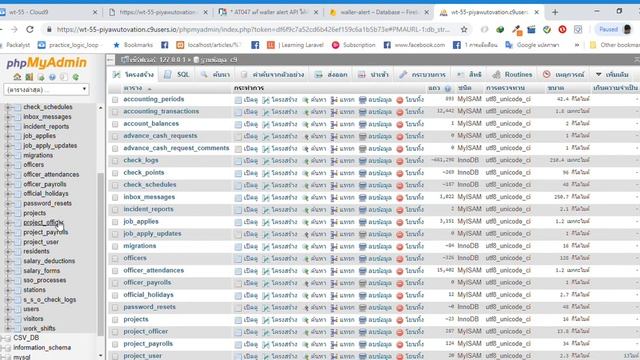Click insert icon for job_applies row
Viewport: 640px width, 360px height.
coord(334,222)
